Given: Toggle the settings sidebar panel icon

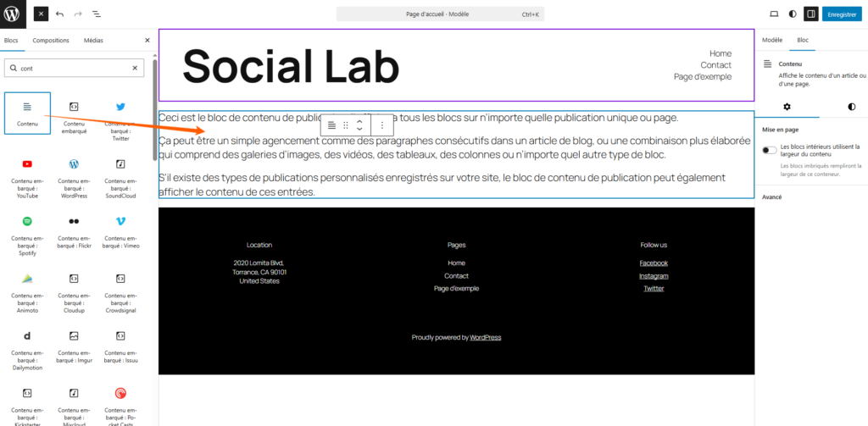Looking at the screenshot, I should 811,14.
